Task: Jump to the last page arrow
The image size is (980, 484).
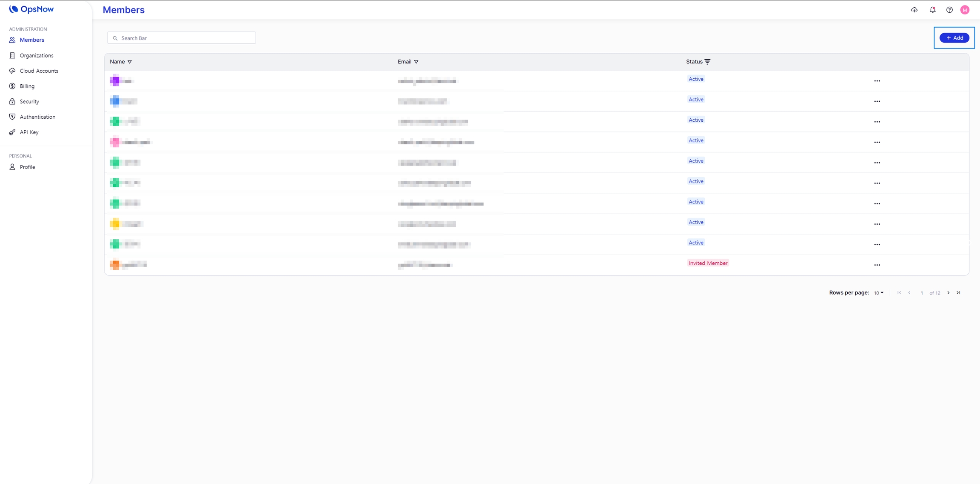Action: point(958,293)
